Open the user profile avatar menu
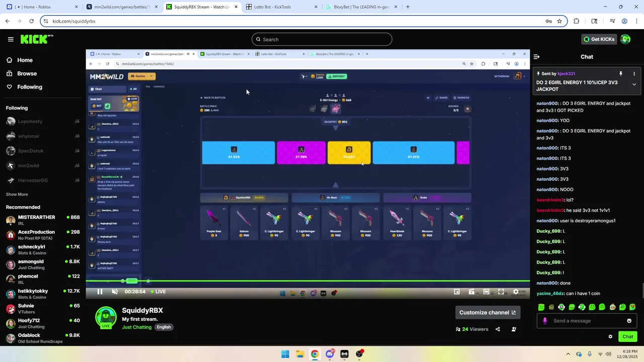Viewport: 644px width, 362px height. (x=625, y=39)
